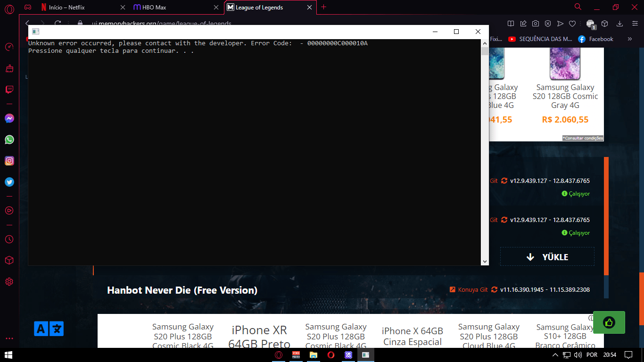Image resolution: width=644 pixels, height=362 pixels.
Task: Switch to the Início – Netflix tab
Action: coord(82,8)
